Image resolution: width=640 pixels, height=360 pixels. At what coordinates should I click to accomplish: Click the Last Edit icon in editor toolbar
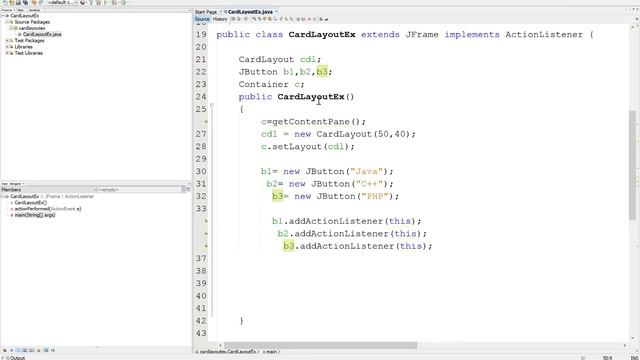click(x=233, y=19)
